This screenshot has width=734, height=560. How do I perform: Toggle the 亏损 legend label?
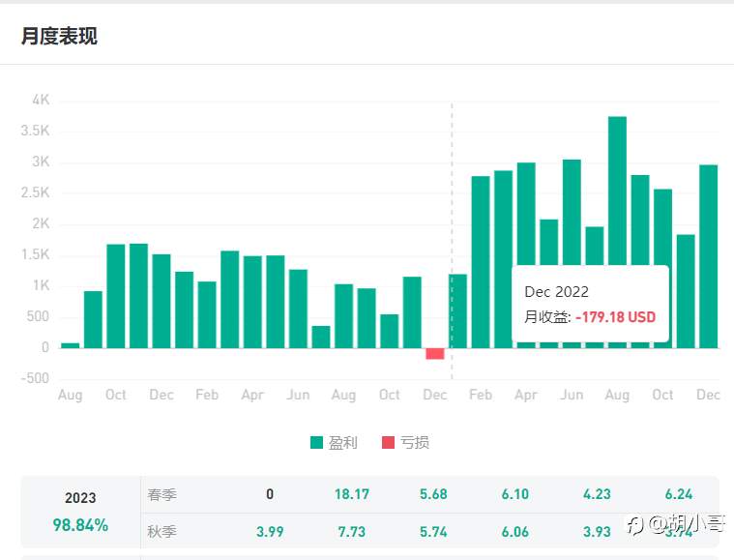pyautogui.click(x=414, y=442)
